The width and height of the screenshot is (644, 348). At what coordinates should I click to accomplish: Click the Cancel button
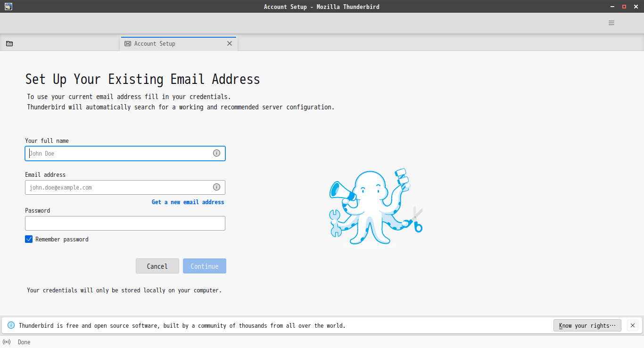point(157,266)
